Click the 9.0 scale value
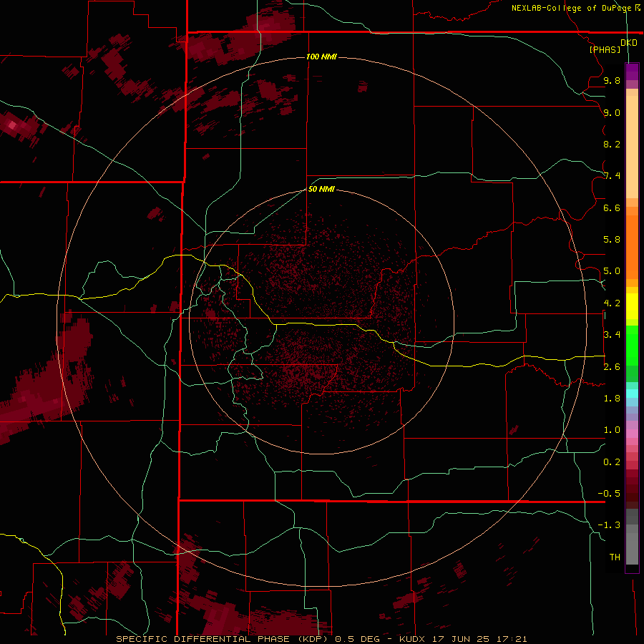The image size is (644, 644). coord(612,112)
